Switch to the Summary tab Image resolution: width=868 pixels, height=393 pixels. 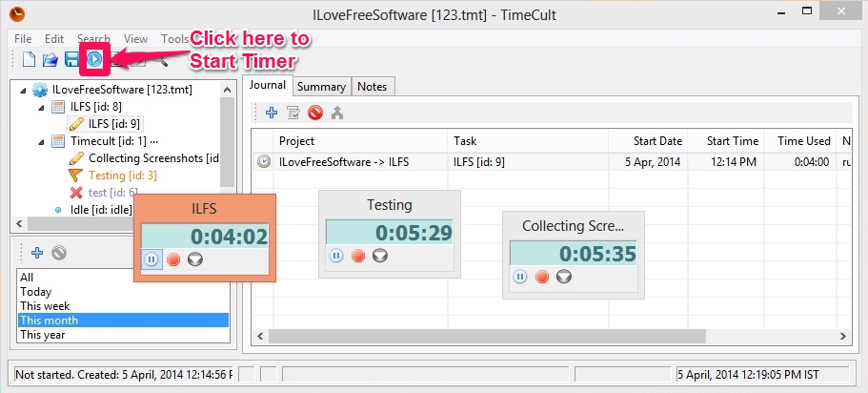tap(321, 87)
